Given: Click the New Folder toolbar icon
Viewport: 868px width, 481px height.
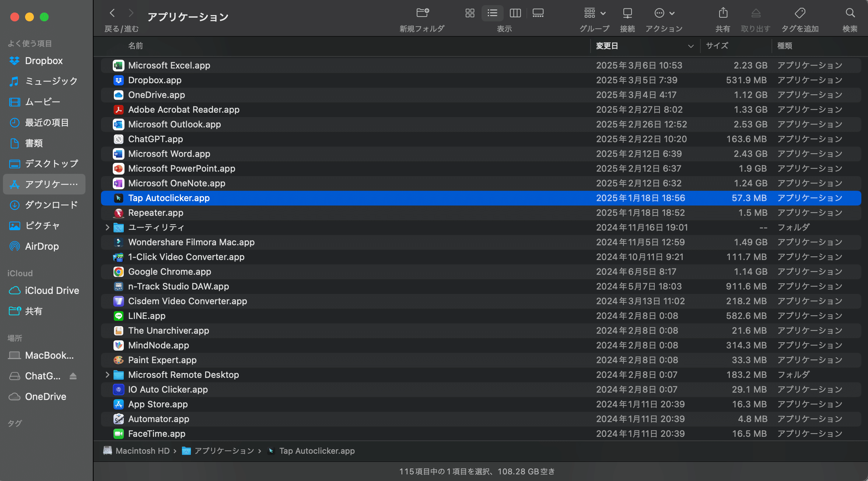Looking at the screenshot, I should click(422, 13).
